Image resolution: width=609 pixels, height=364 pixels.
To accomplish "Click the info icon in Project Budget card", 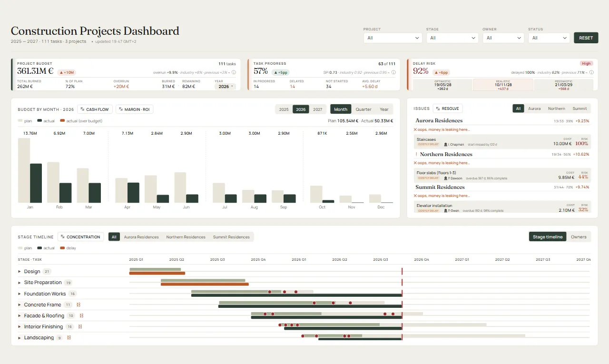I will click(x=234, y=73).
